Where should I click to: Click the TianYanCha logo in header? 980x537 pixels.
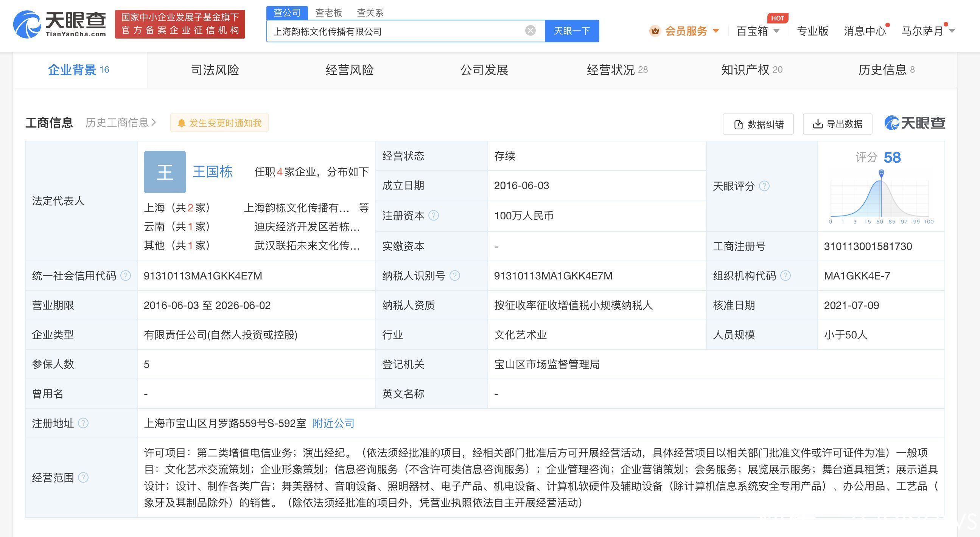(60, 24)
